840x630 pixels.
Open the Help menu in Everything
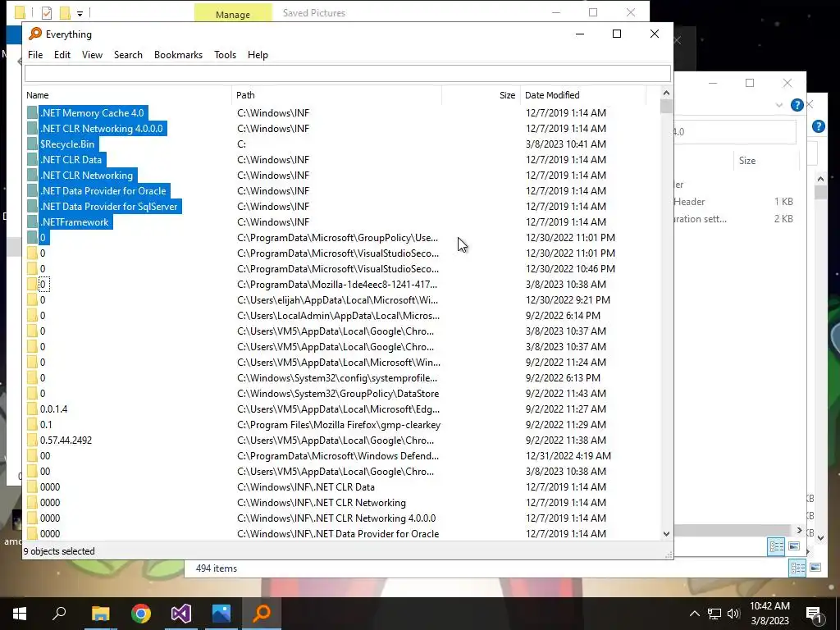coord(258,55)
